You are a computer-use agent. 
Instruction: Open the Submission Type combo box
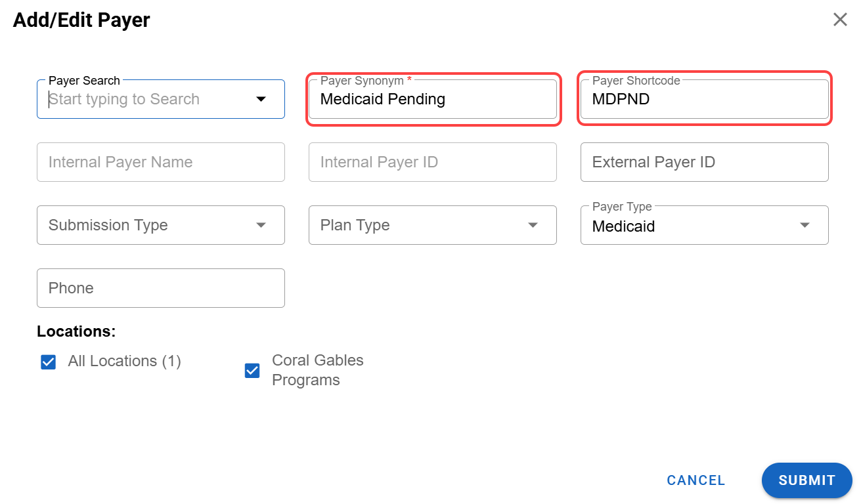(x=161, y=225)
